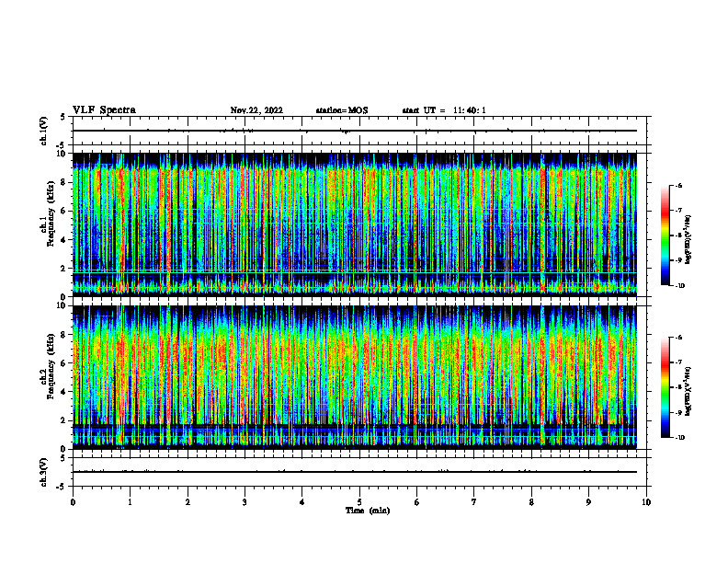The height and width of the screenshot is (563, 728).
Task: Click the "9" tick on the time axis
Action: [588, 502]
